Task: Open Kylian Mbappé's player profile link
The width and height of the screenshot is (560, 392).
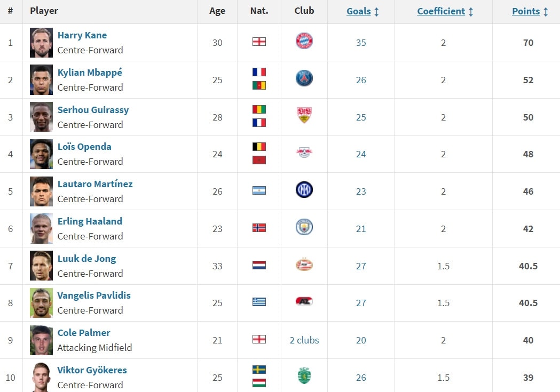Action: click(90, 73)
